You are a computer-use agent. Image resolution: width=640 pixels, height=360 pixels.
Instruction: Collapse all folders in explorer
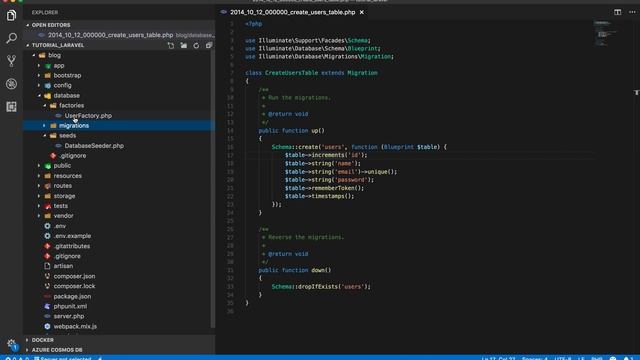coord(209,45)
